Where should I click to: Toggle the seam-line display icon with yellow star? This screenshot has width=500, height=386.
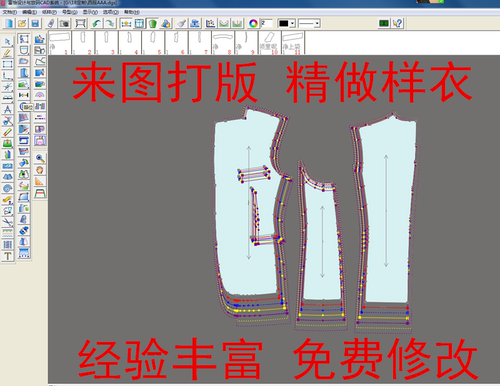click(x=126, y=23)
